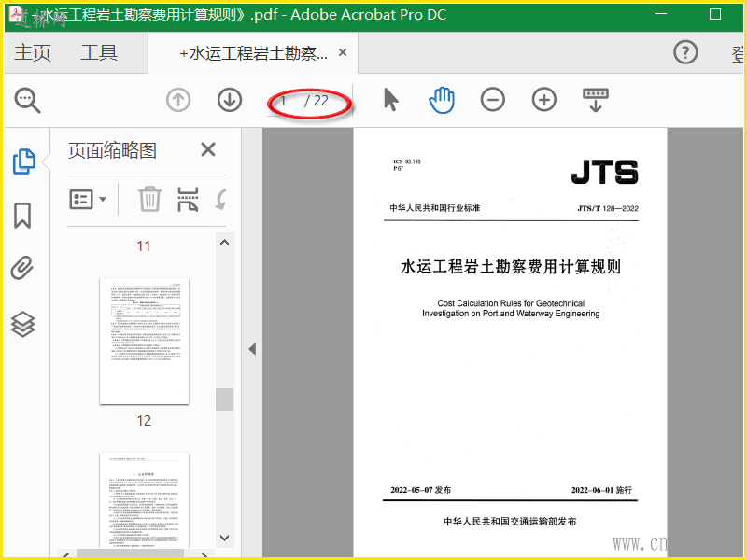The width and height of the screenshot is (747, 560).
Task: Go to previous page with up arrow
Action: point(178,100)
